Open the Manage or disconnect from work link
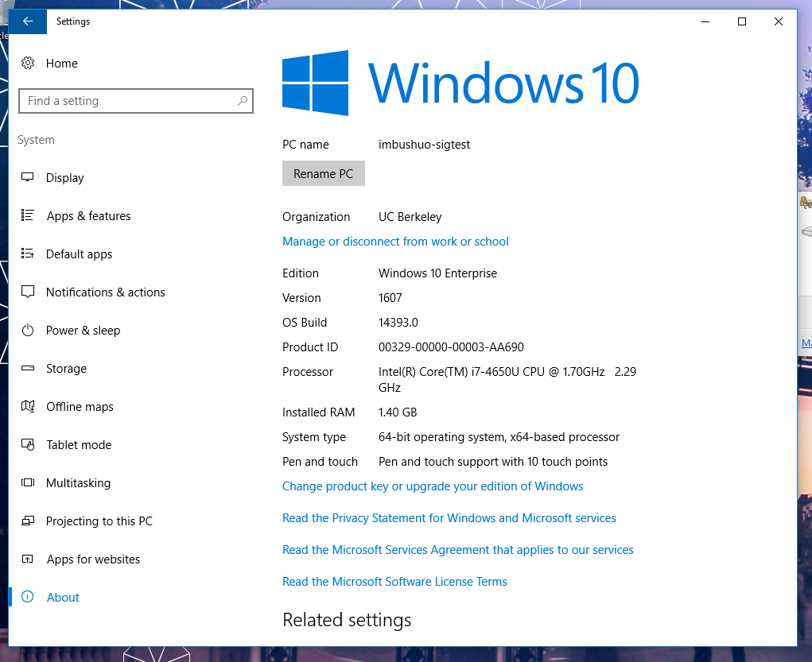Viewport: 812px width, 662px height. pyautogui.click(x=395, y=241)
